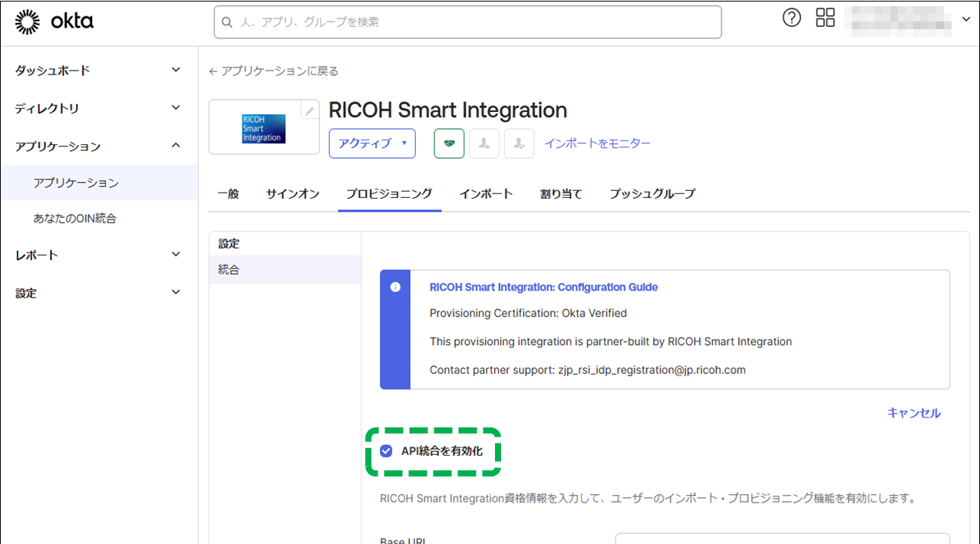Click the first grey user provisioning icon
This screenshot has width=980, height=544.
click(x=484, y=143)
